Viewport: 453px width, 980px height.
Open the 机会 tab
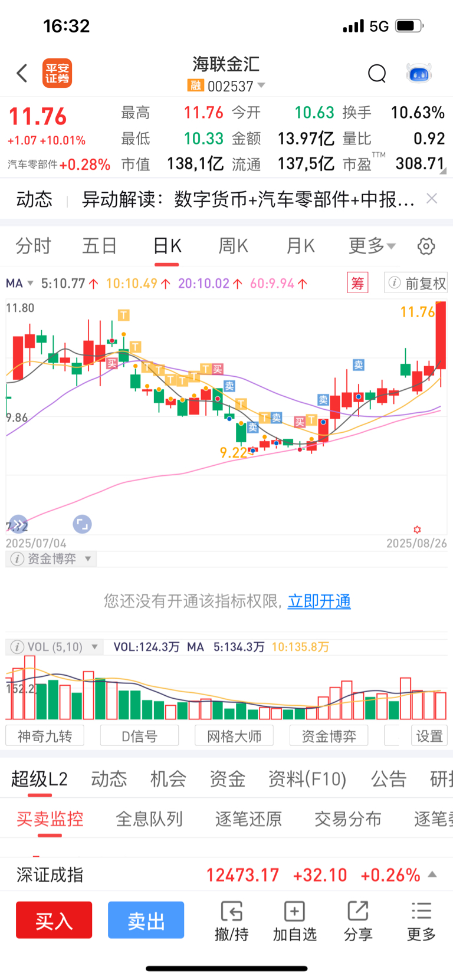(x=168, y=780)
